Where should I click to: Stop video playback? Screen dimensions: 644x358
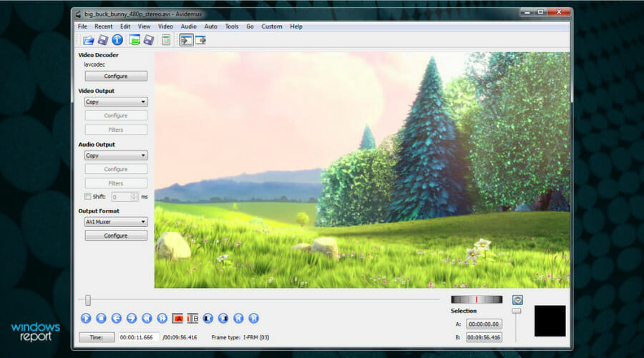101,318
